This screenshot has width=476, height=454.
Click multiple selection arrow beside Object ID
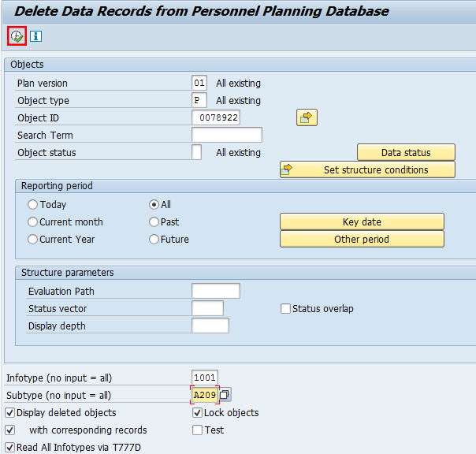pyautogui.click(x=307, y=117)
